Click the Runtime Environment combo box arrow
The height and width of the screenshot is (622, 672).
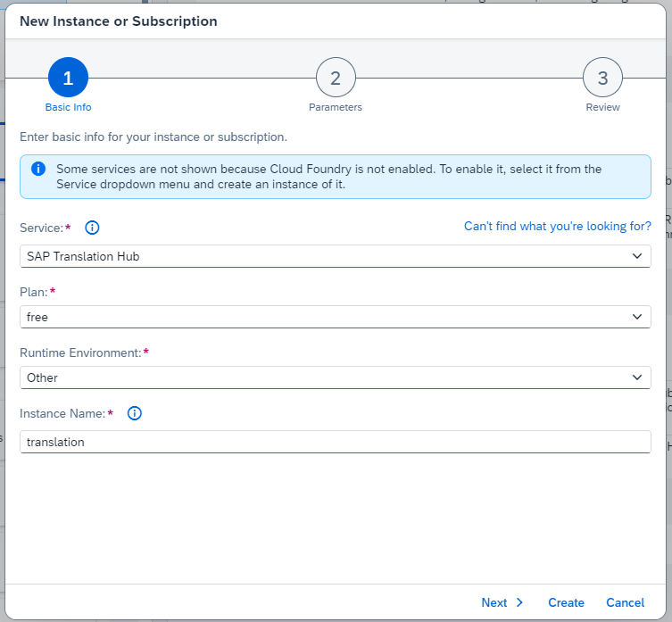coord(637,377)
